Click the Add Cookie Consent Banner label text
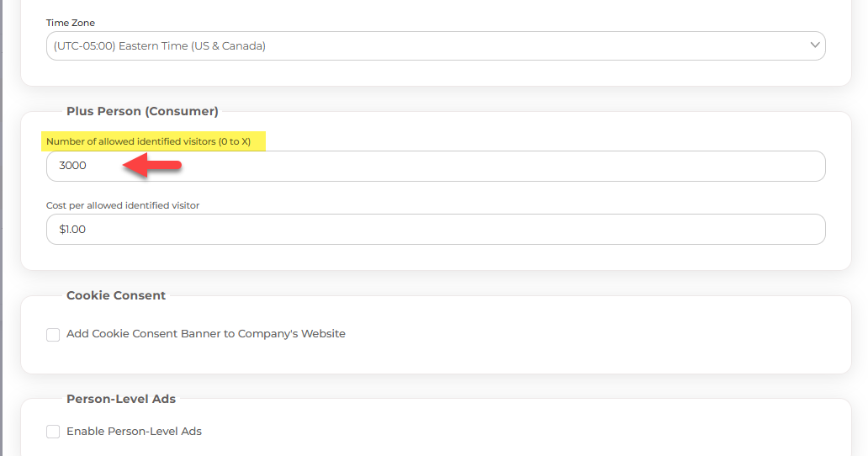The image size is (868, 456). [206, 334]
